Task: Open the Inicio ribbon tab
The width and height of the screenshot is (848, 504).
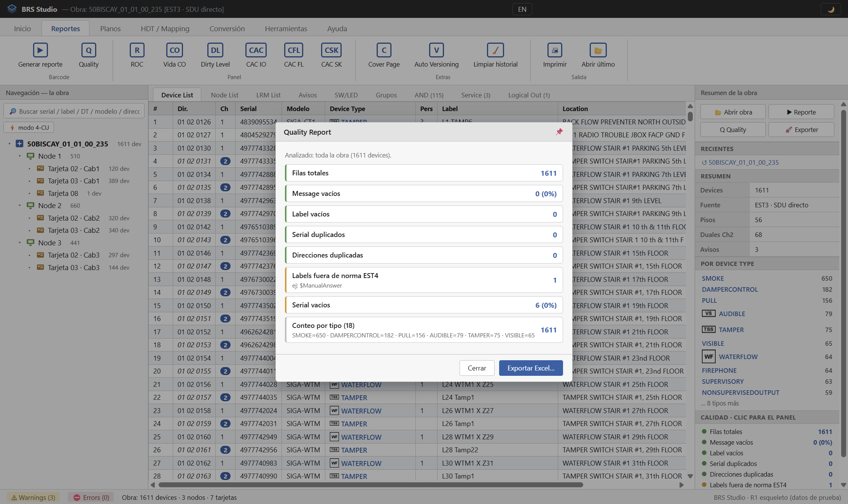Action: [22, 29]
